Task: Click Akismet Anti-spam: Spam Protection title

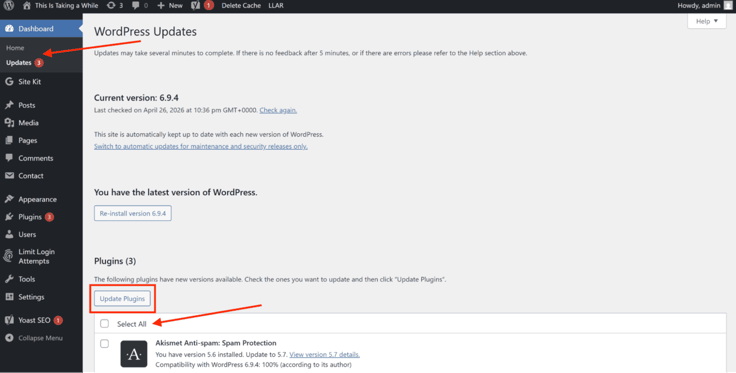Action: [216, 343]
